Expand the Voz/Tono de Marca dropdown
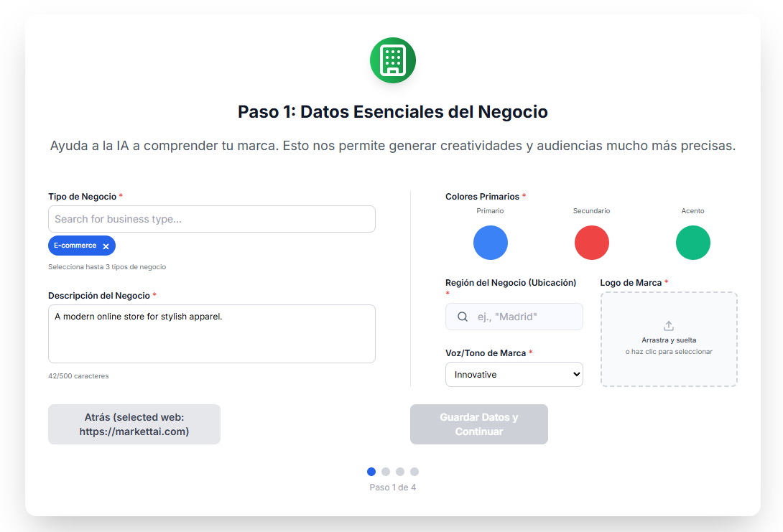The width and height of the screenshot is (783, 532). (514, 374)
